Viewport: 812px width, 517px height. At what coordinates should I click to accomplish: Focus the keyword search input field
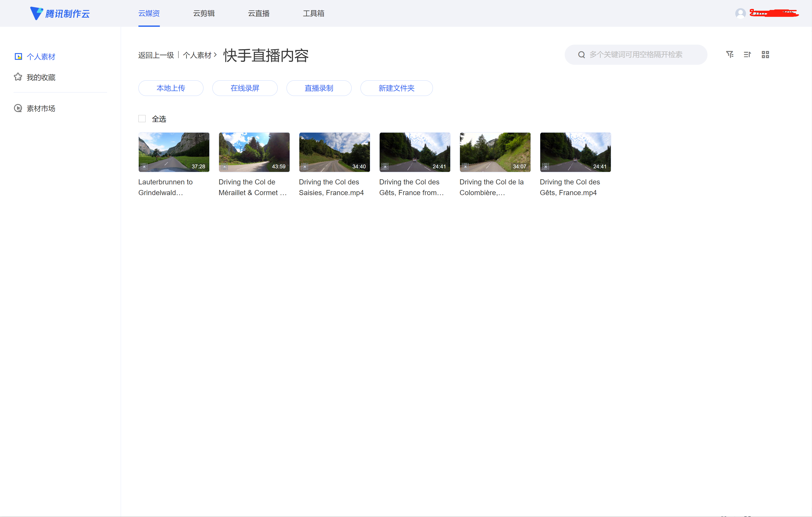pyautogui.click(x=641, y=55)
